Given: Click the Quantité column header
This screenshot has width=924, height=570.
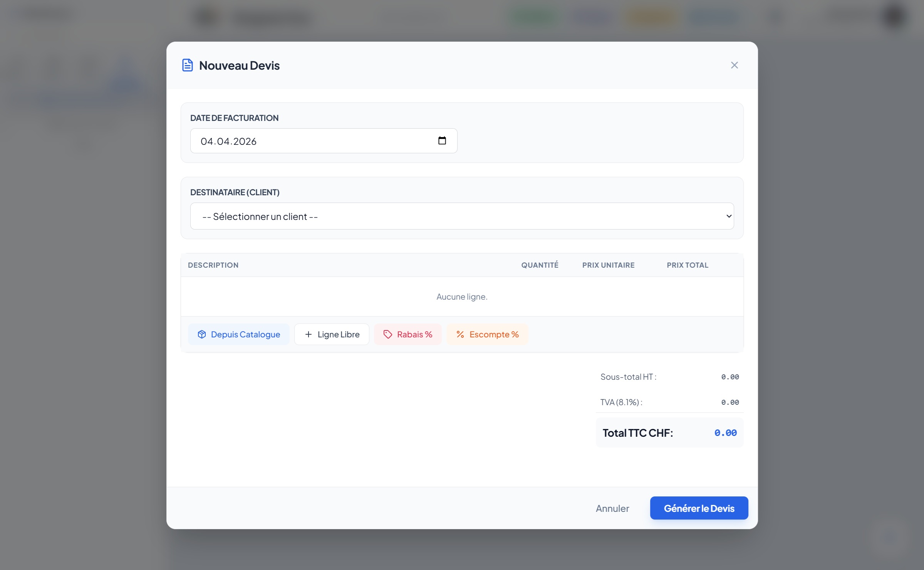Looking at the screenshot, I should pos(539,265).
